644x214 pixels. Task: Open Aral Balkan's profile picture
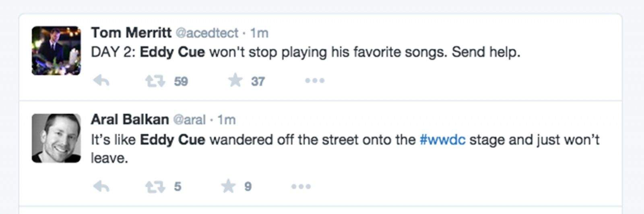click(x=56, y=138)
